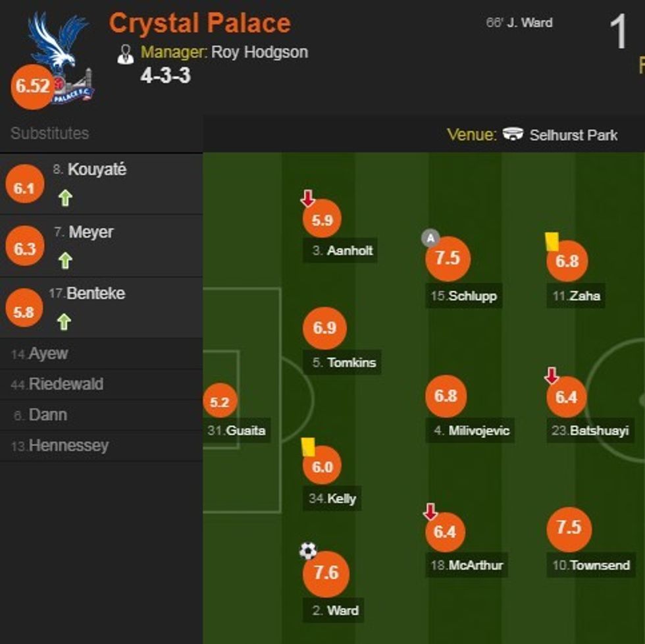Select substitute Ayew in the bench list
Screen dimensions: 645x644
tap(48, 354)
